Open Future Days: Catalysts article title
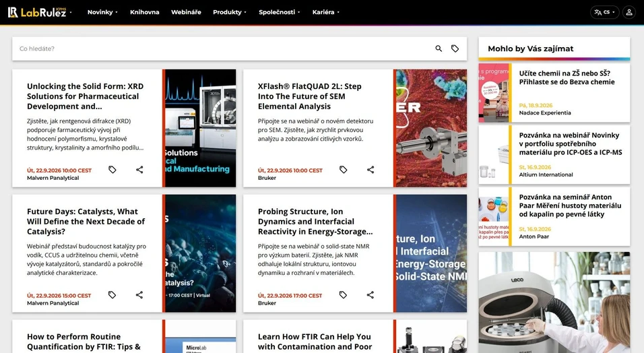 pos(86,222)
